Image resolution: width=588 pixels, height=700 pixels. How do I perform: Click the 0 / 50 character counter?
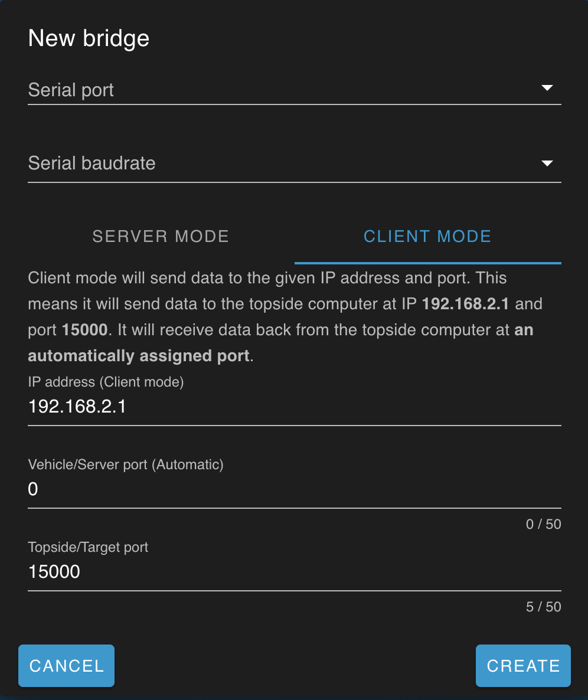(543, 524)
